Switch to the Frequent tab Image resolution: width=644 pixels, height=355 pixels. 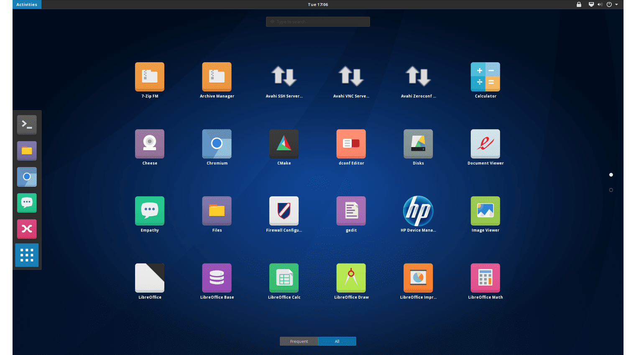tap(299, 341)
